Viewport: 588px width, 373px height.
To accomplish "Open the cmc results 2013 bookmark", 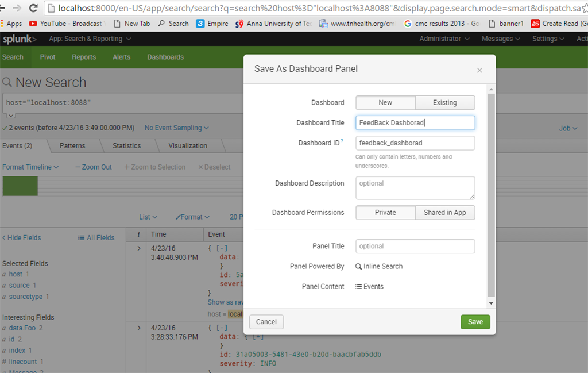I will point(442,23).
